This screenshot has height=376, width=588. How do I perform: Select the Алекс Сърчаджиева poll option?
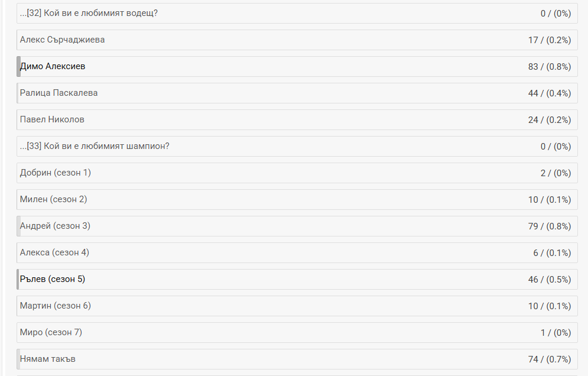[x=63, y=40]
